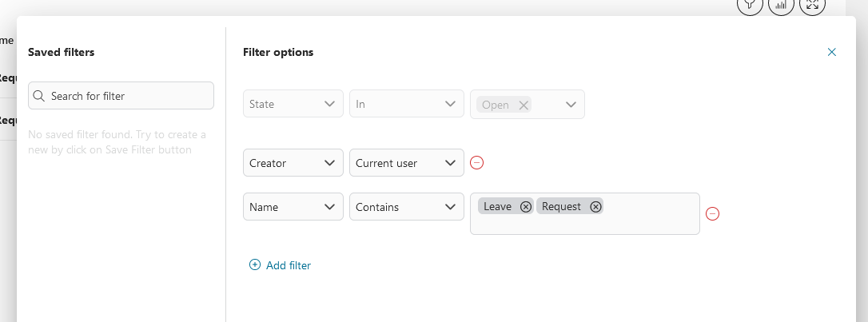This screenshot has width=868, height=322.
Task: Remove the Open state tag
Action: coord(524,105)
